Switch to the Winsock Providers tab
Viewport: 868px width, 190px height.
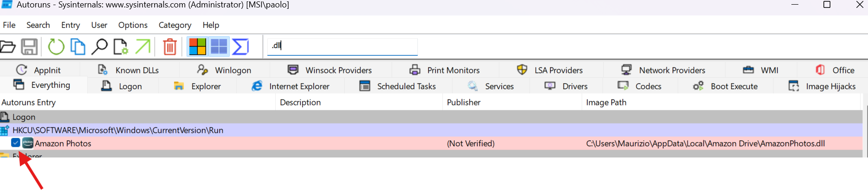(x=330, y=70)
